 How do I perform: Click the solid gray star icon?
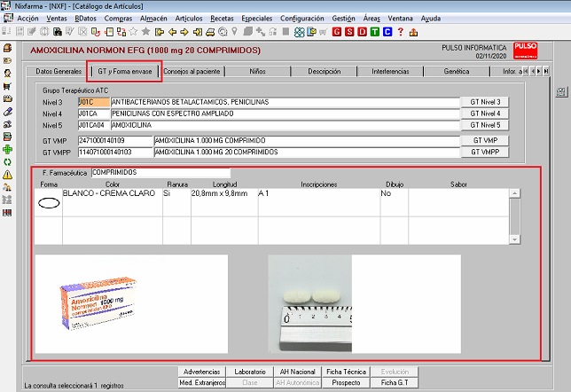[x=145, y=32]
